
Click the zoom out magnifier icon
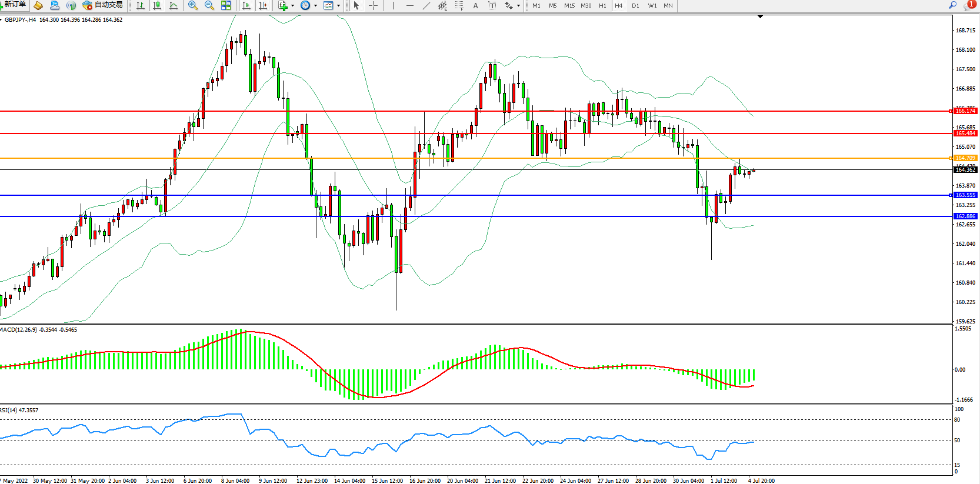209,5
